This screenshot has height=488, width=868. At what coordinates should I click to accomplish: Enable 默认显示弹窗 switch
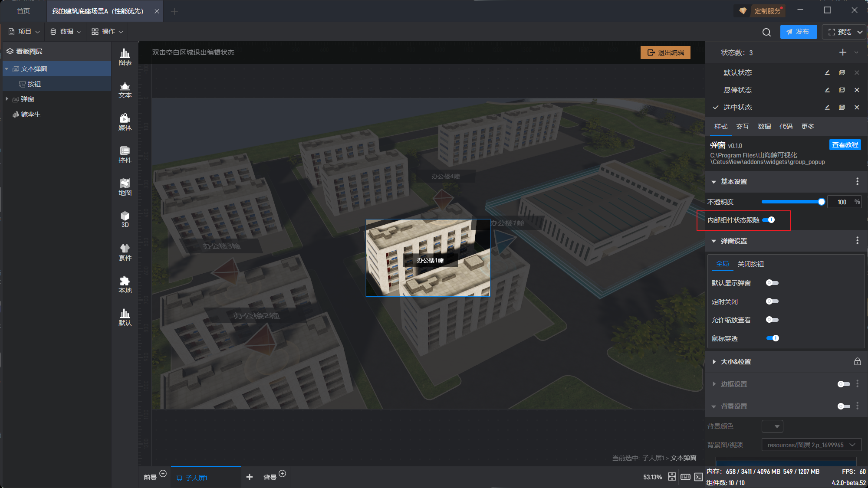click(x=772, y=283)
